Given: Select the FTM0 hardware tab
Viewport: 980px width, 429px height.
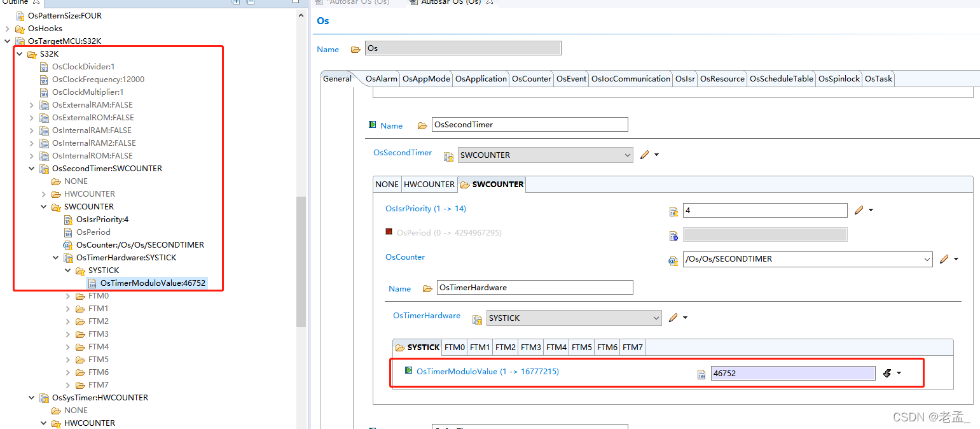Looking at the screenshot, I should click(455, 348).
